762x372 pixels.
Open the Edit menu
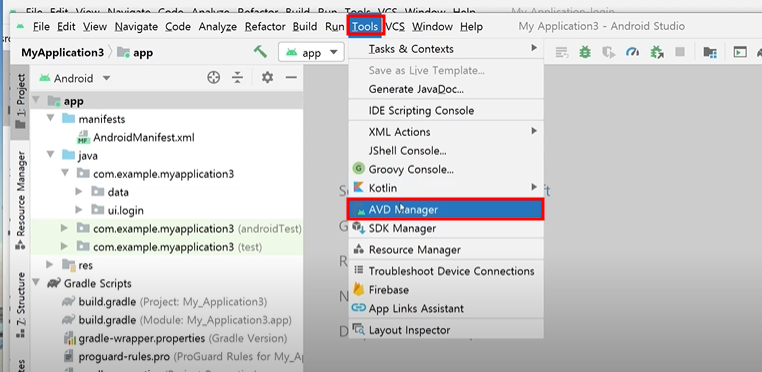point(66,27)
